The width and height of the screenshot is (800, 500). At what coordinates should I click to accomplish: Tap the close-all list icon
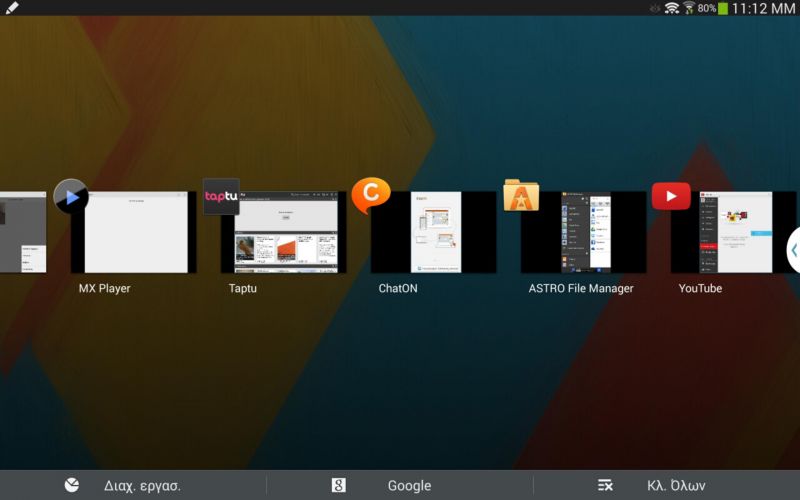[x=605, y=485]
